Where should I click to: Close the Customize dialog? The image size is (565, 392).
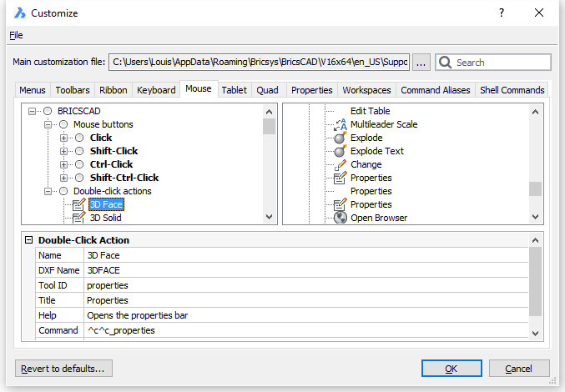pos(539,13)
